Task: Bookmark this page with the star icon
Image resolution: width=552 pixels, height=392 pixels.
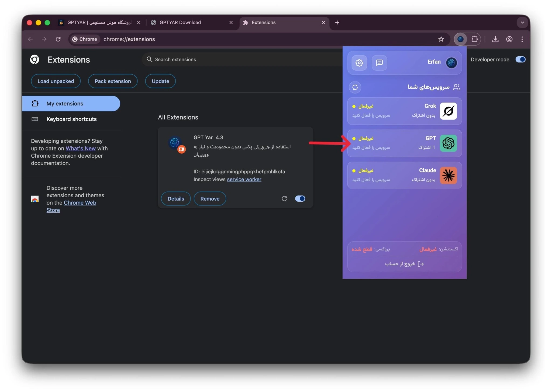Action: coord(441,39)
